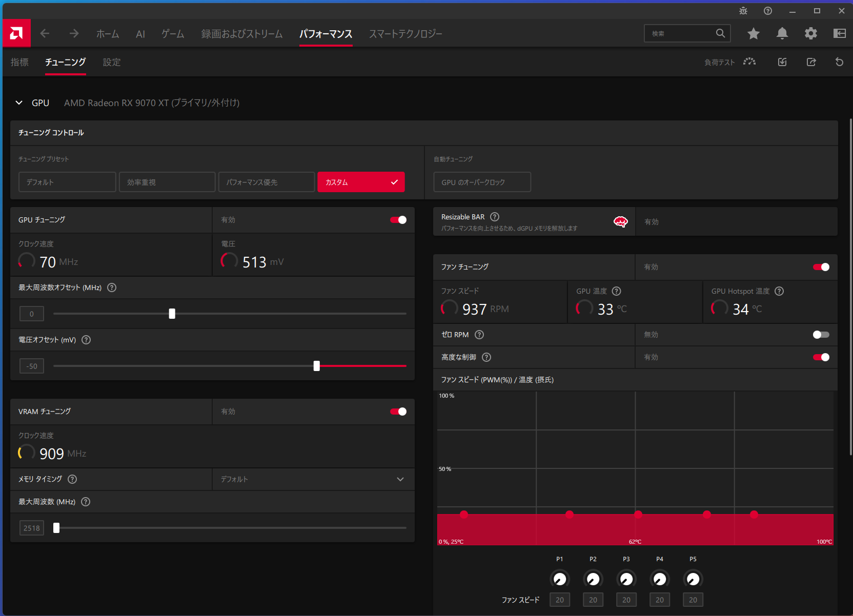
Task: Click the 負荷テスト label
Action: tap(719, 63)
